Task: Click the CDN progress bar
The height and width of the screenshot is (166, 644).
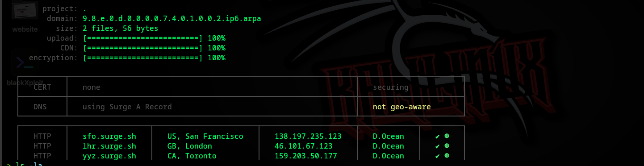Action: [143, 48]
